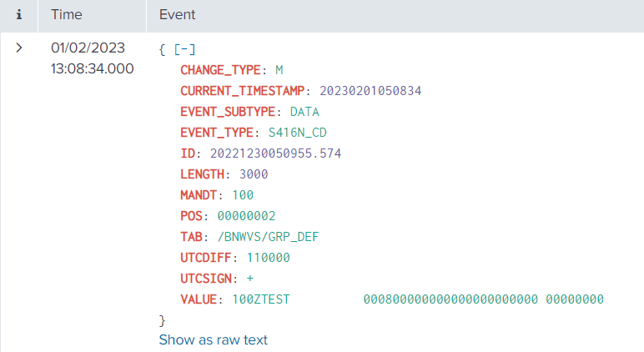The image size is (644, 352).
Task: Select the EVENT_SUBTYPE value DATA
Action: [304, 111]
